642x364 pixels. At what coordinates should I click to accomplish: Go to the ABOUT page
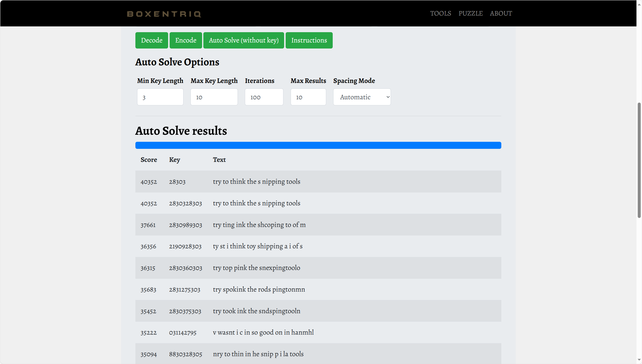[x=501, y=13]
